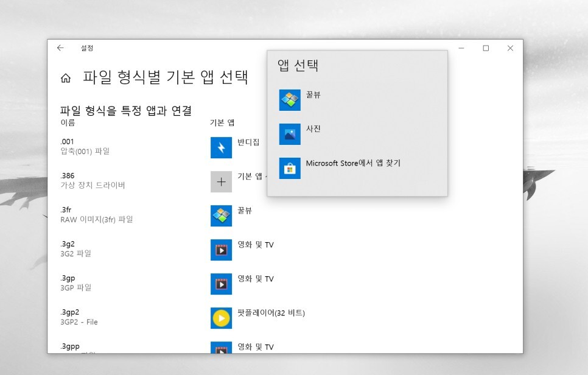588x375 pixels.
Task: Click PotPlayer icon for .3gp2
Action: click(221, 318)
